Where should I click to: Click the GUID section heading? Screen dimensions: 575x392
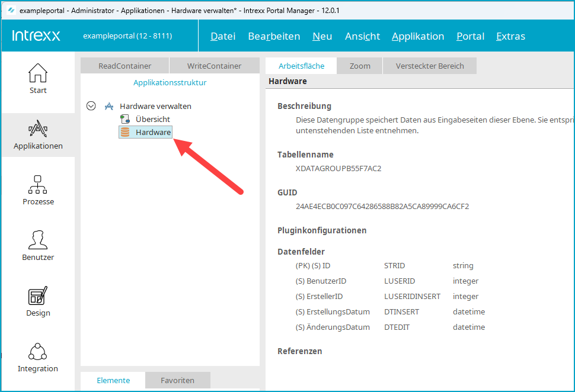[x=287, y=192]
